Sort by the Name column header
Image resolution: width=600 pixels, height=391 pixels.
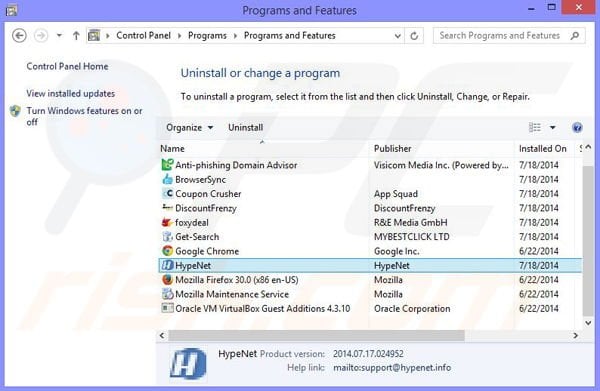(x=264, y=148)
